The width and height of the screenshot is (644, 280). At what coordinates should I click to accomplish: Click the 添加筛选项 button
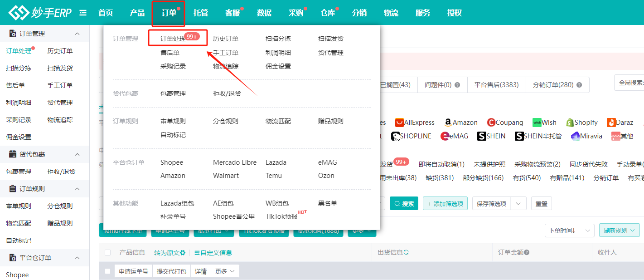click(445, 203)
